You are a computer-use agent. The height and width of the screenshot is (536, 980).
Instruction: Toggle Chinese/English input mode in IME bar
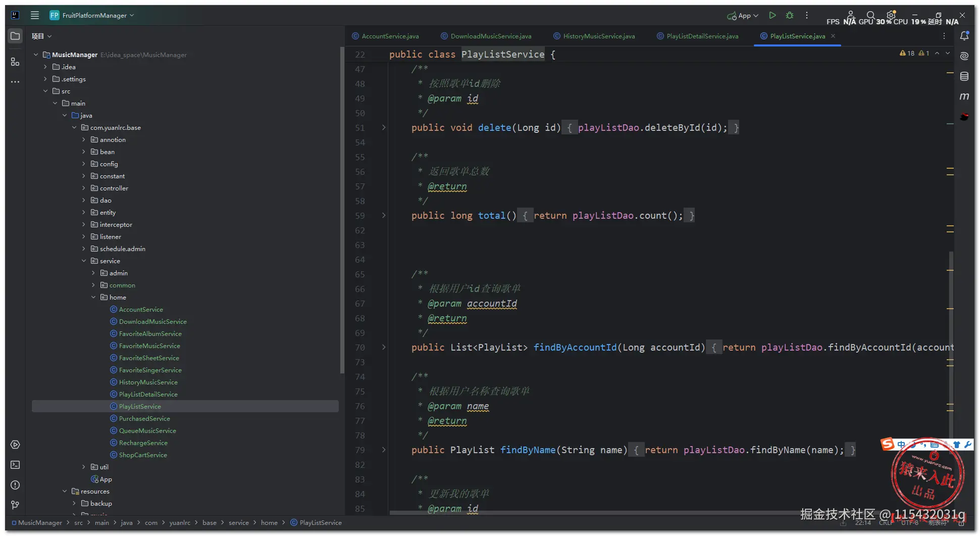click(901, 445)
